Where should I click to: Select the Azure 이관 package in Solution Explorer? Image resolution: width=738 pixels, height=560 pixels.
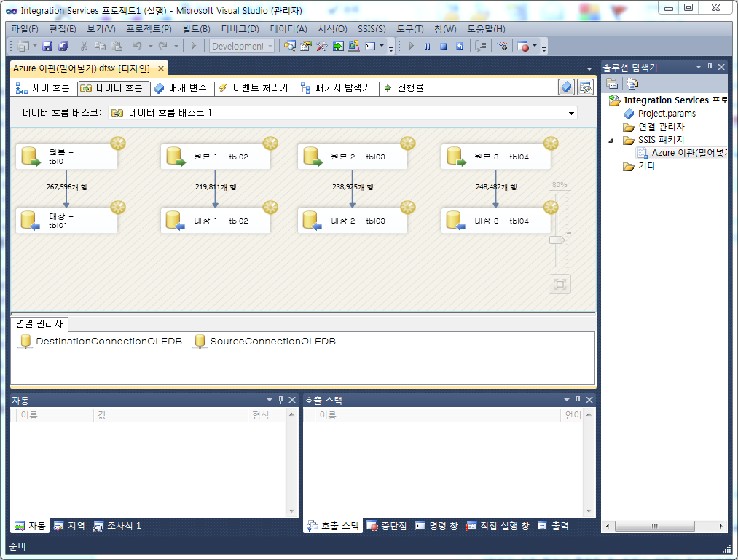tap(681, 153)
